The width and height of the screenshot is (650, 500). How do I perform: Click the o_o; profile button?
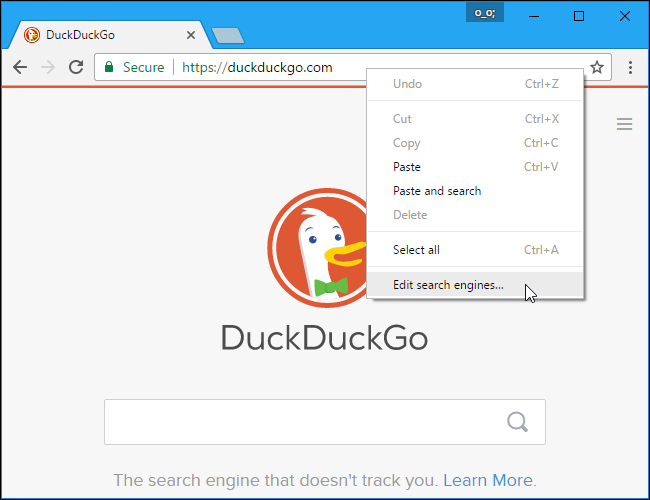485,13
